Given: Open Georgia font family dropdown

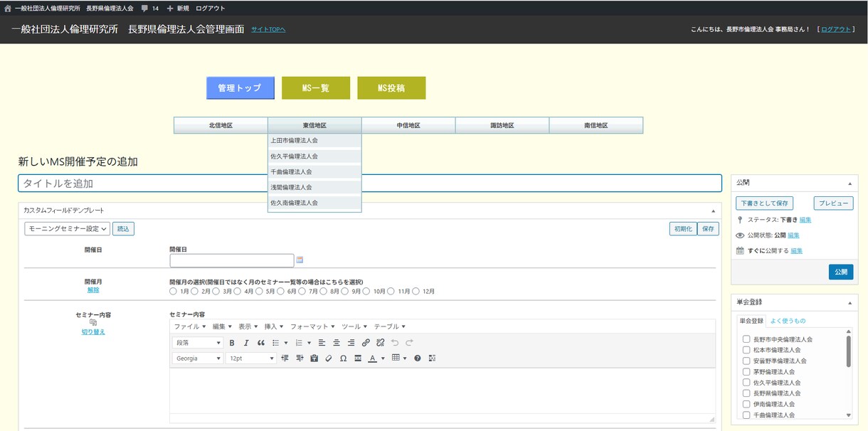Looking at the screenshot, I should 198,358.
